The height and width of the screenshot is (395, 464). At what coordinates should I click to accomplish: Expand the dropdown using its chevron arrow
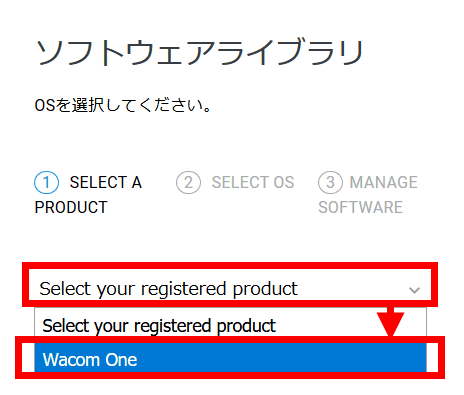tap(414, 290)
